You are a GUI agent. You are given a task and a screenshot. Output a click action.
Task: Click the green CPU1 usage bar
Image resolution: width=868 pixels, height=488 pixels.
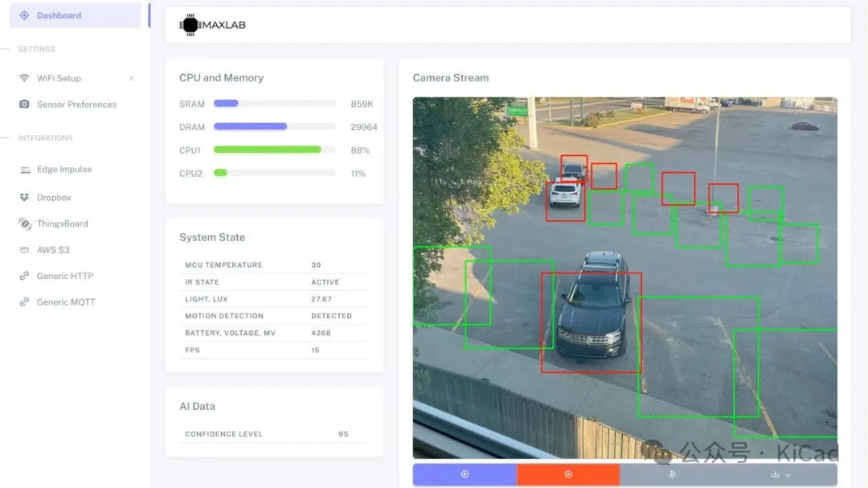[x=267, y=150]
